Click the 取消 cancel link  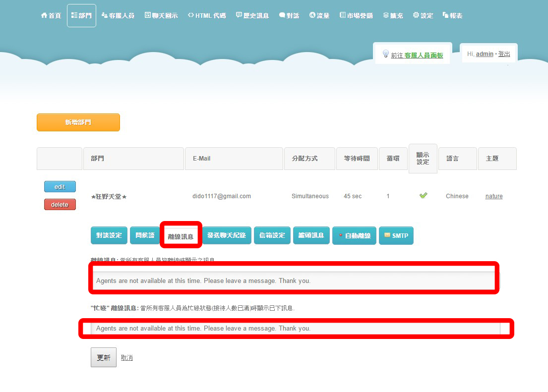pyautogui.click(x=127, y=357)
